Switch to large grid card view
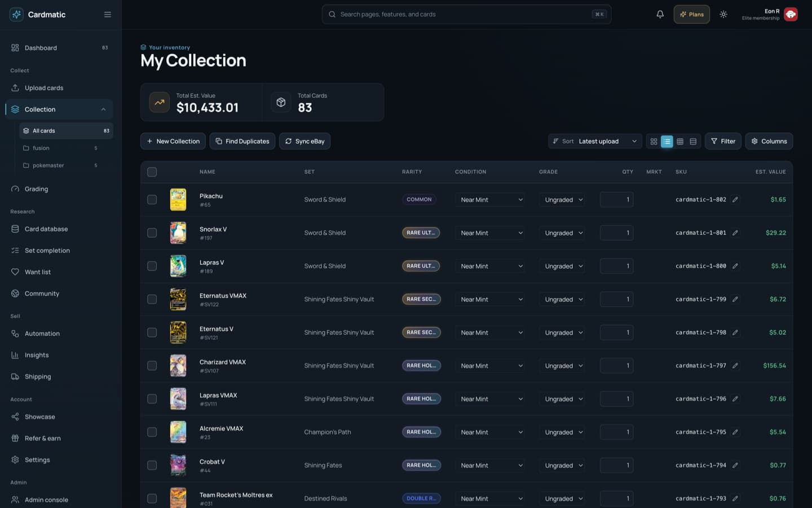 654,142
